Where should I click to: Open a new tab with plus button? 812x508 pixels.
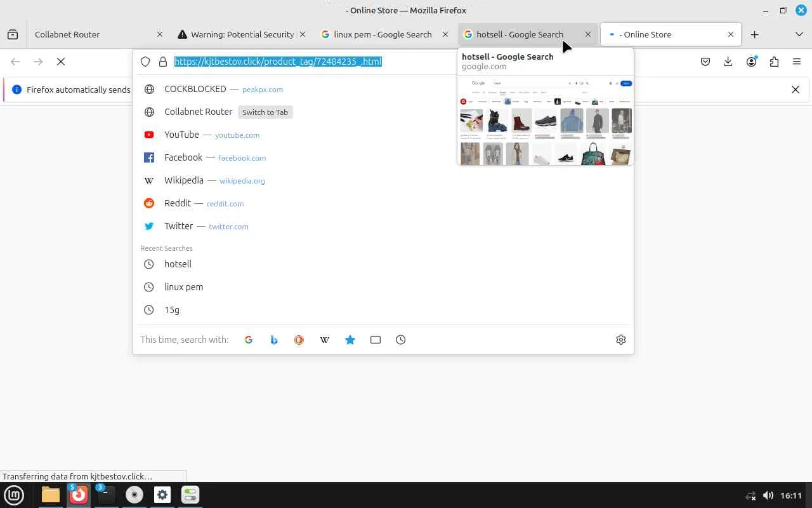point(754,34)
